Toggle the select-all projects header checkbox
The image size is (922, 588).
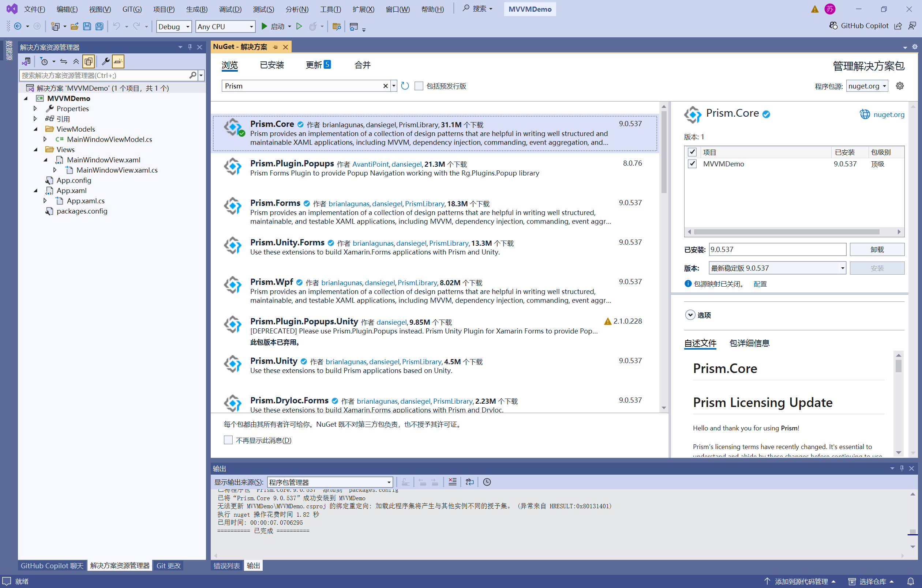click(x=692, y=152)
